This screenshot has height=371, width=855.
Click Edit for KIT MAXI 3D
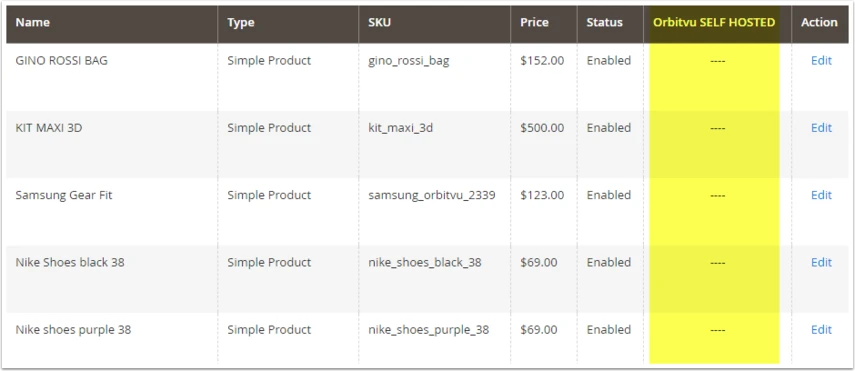coord(821,128)
